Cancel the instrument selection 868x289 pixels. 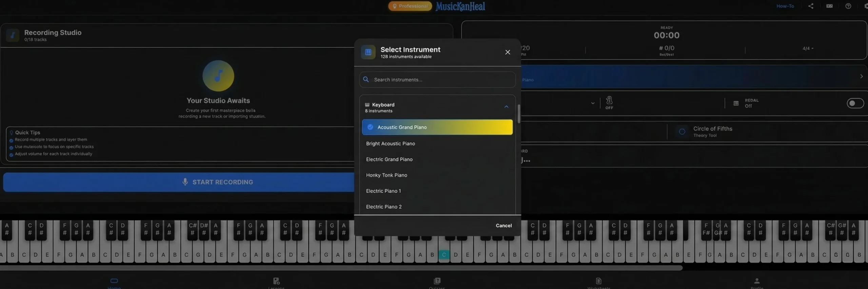point(504,226)
